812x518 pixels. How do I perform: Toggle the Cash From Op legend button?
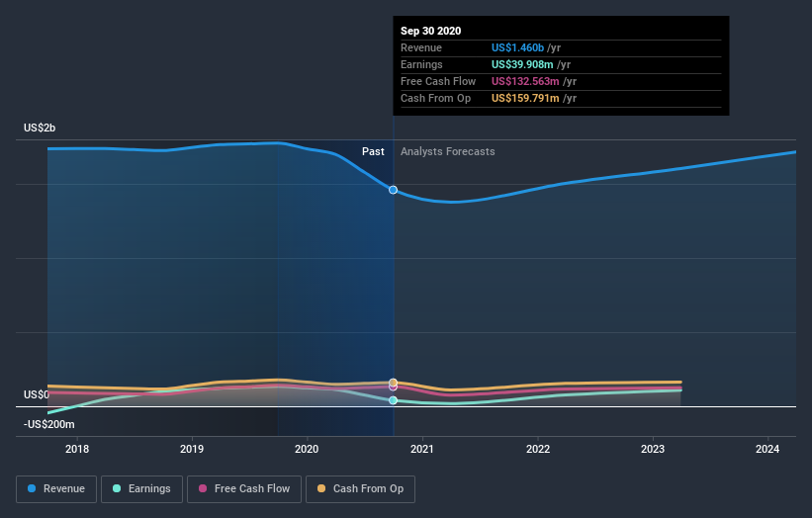point(360,489)
